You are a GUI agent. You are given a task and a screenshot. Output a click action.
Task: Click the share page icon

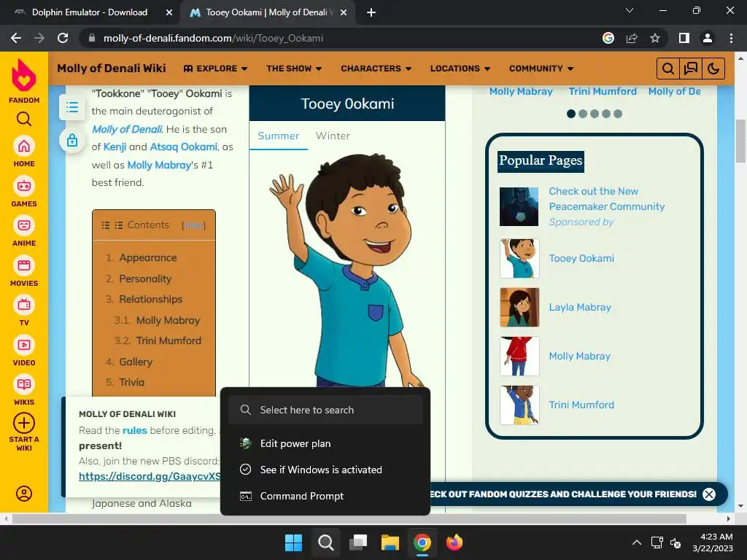(x=632, y=38)
